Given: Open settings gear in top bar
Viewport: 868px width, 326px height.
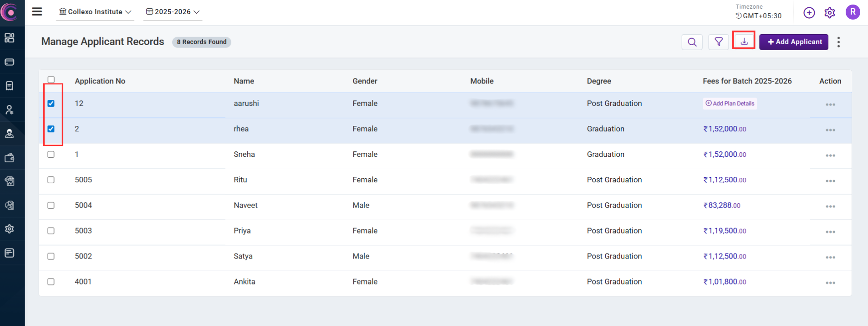Looking at the screenshot, I should pyautogui.click(x=829, y=13).
